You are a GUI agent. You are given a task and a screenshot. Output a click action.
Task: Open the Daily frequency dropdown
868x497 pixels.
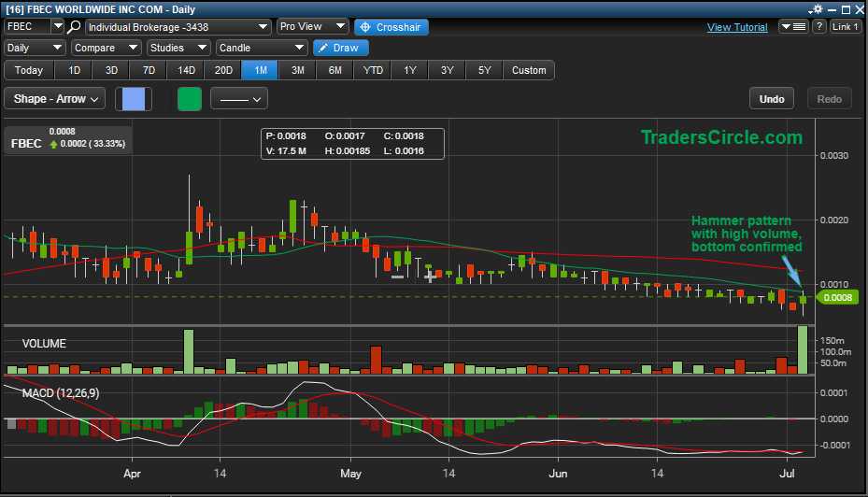[x=34, y=49]
